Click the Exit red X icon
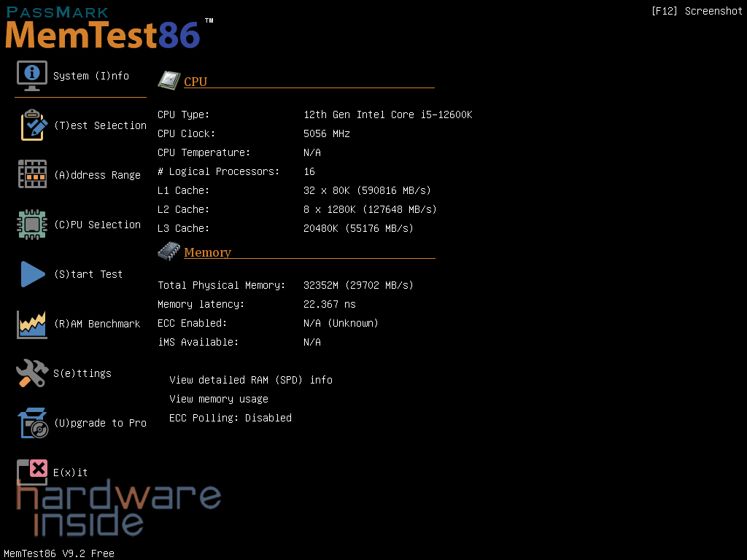Viewport: 747px width, 560px height. [32, 472]
